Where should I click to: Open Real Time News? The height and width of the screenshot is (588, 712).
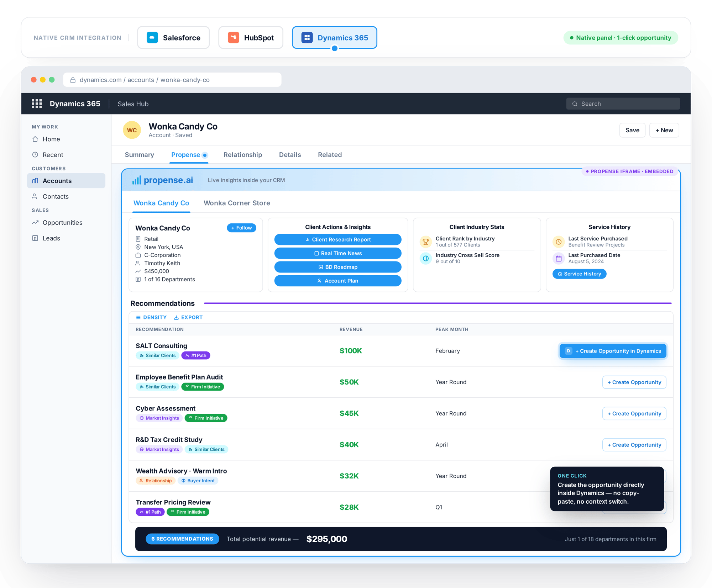tap(338, 253)
